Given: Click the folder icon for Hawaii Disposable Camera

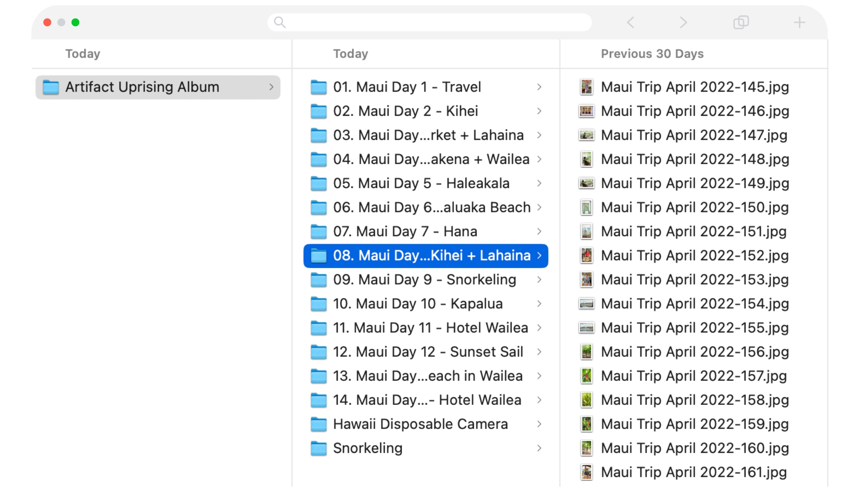Looking at the screenshot, I should point(318,424).
